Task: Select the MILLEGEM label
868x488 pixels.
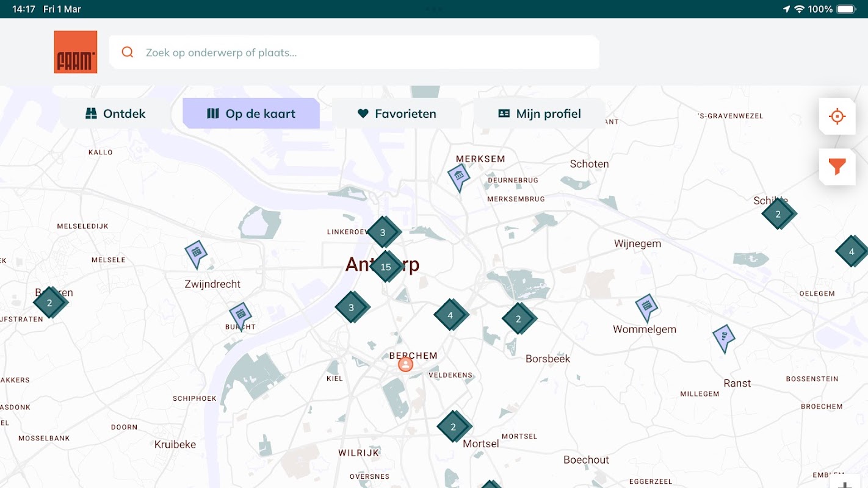Action: [x=700, y=394]
